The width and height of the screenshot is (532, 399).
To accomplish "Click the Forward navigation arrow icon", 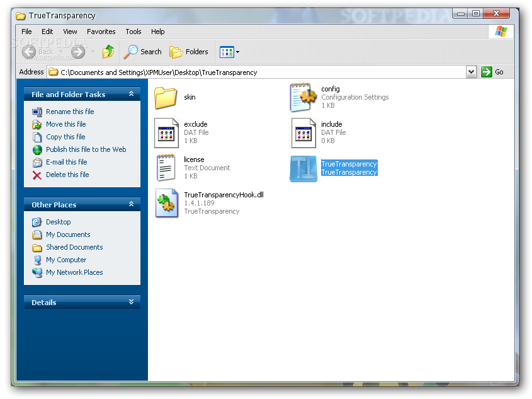I will [78, 52].
